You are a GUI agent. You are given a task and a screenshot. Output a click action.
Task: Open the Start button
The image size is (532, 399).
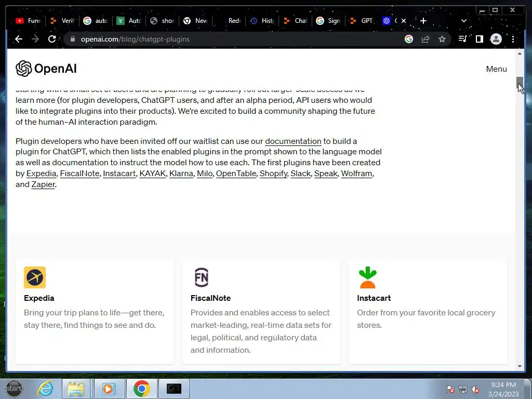coord(14,389)
